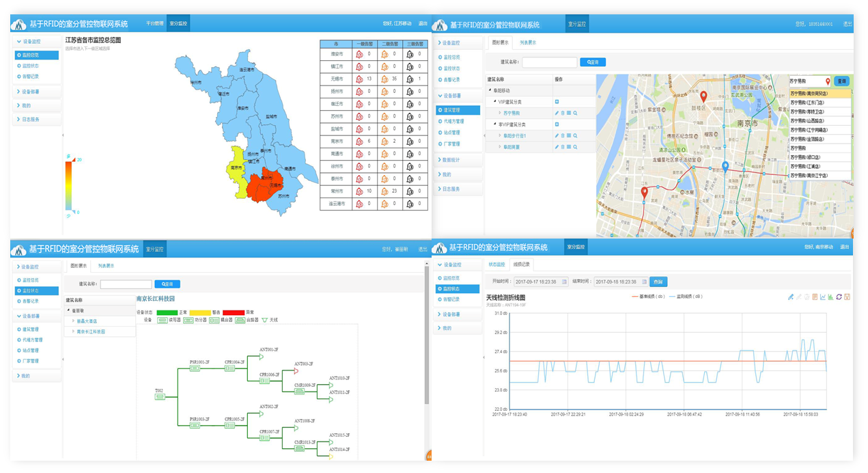Image resolution: width=868 pixels, height=473 pixels.
Task: Click the alarm color scale gradient bar
Action: pyautogui.click(x=68, y=185)
